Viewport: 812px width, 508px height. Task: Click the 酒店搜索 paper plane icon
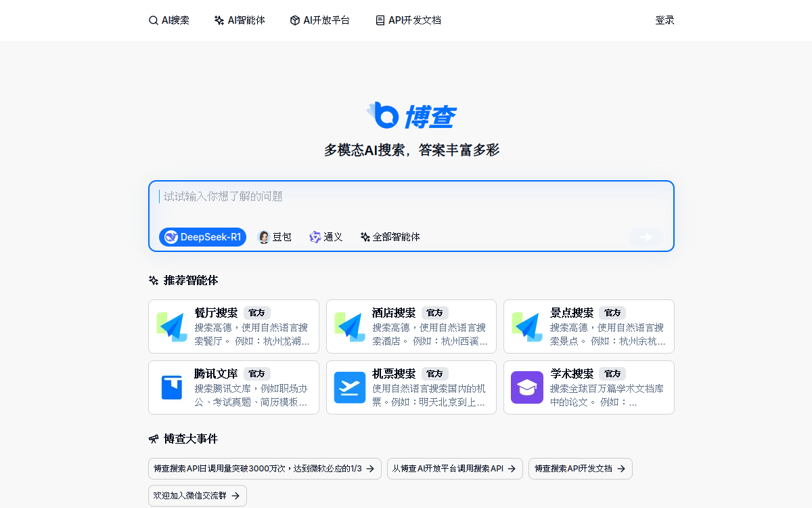point(350,326)
